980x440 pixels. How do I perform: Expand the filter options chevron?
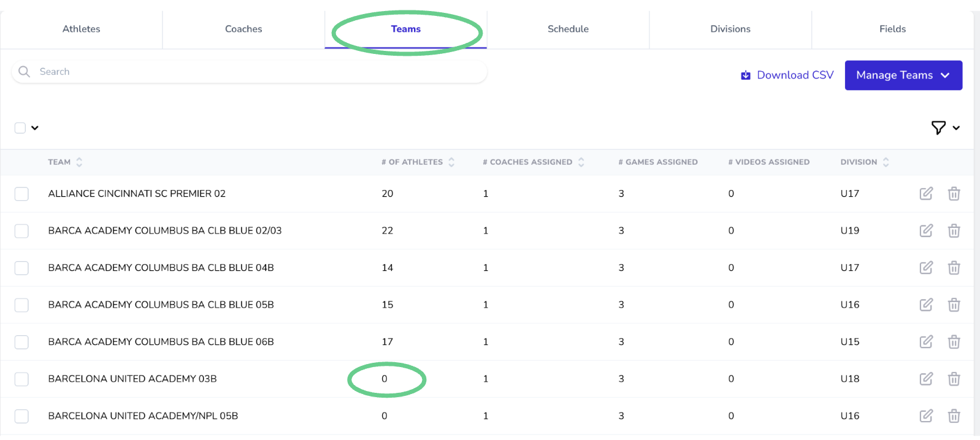(956, 127)
